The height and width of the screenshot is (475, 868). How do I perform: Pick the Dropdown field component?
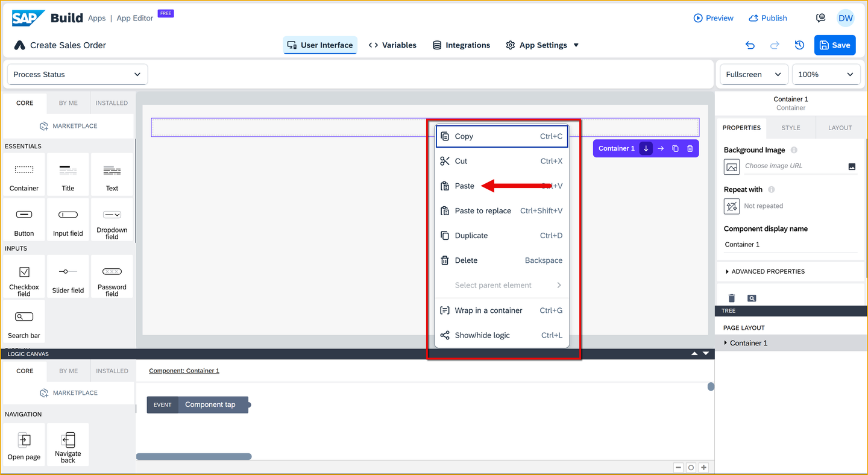pyautogui.click(x=112, y=219)
